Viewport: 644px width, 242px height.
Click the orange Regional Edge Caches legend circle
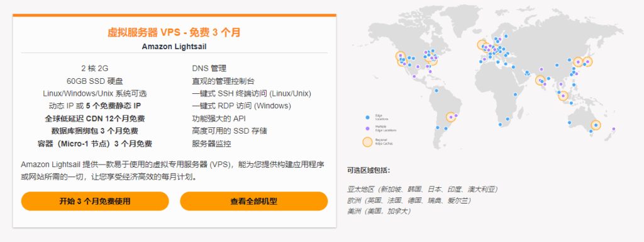click(367, 142)
